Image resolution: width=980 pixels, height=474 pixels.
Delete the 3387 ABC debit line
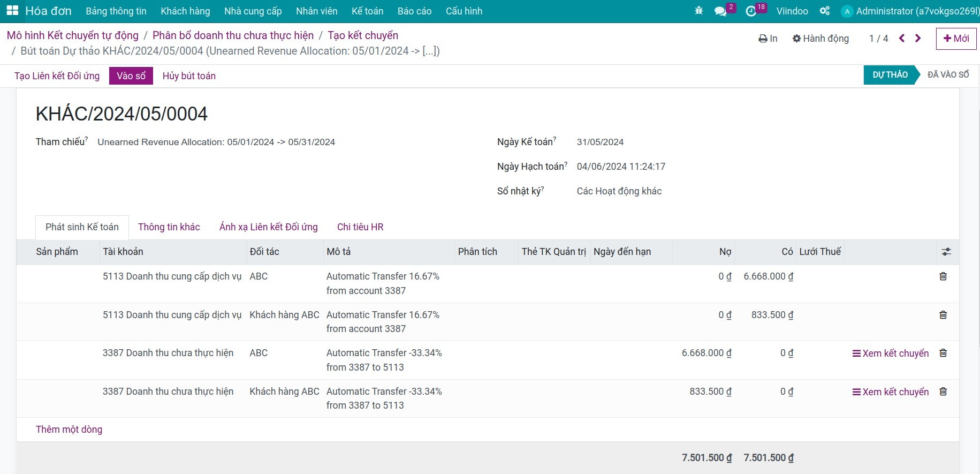pos(943,353)
